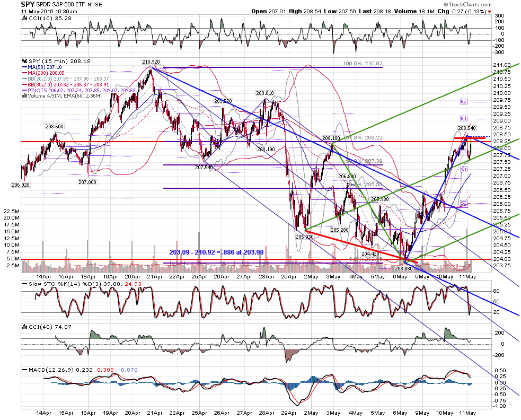Select the S1 pivot label

pos(464,170)
